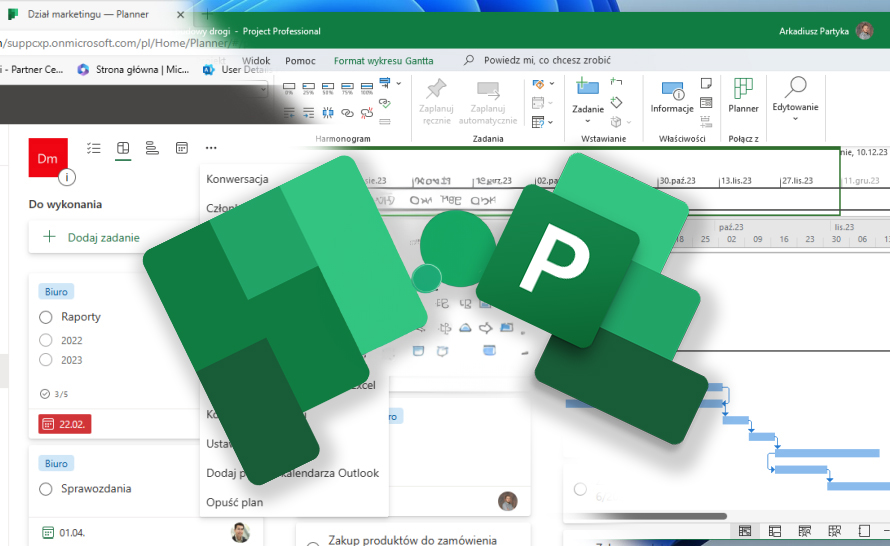This screenshot has width=890, height=546.
Task: Click the red 22.02. due date badge
Action: tap(65, 424)
